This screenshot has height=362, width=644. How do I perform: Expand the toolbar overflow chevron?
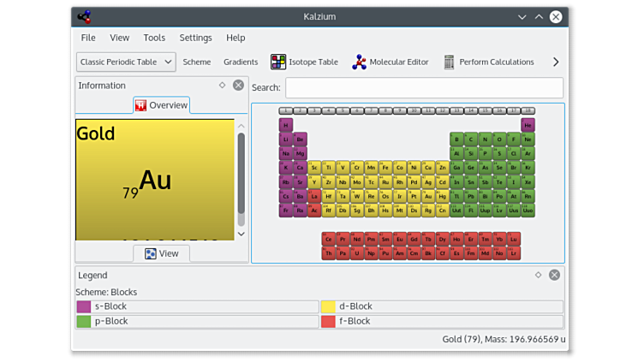point(555,62)
